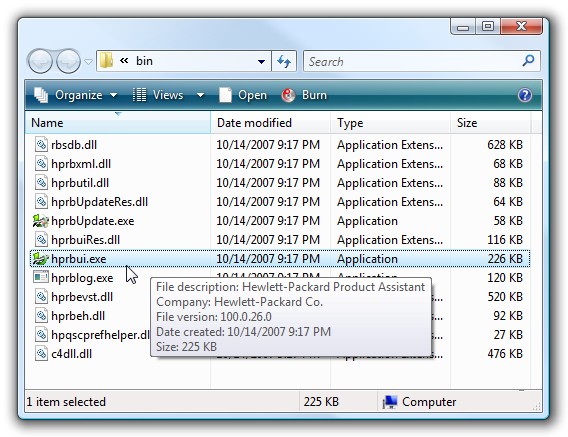Maximize the Explorer window

[488, 26]
